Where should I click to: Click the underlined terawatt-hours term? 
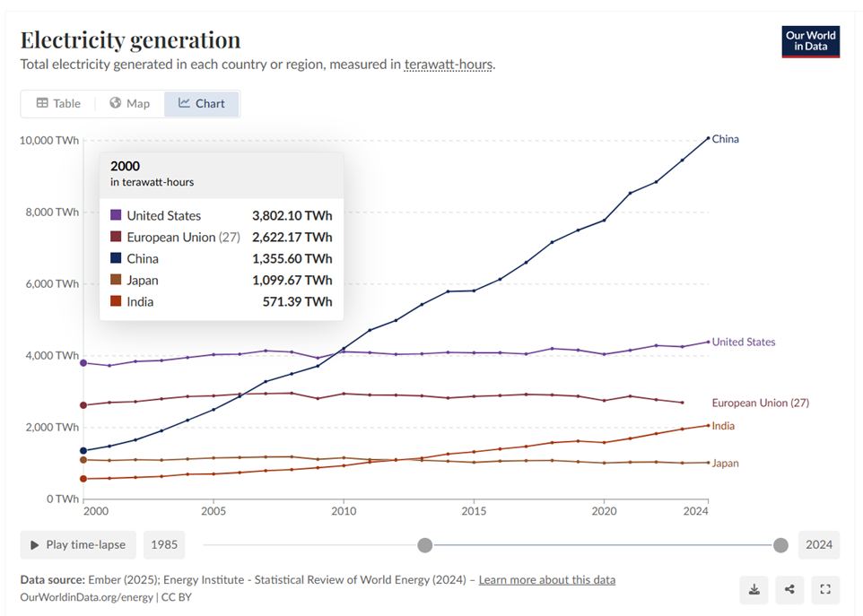pyautogui.click(x=448, y=65)
